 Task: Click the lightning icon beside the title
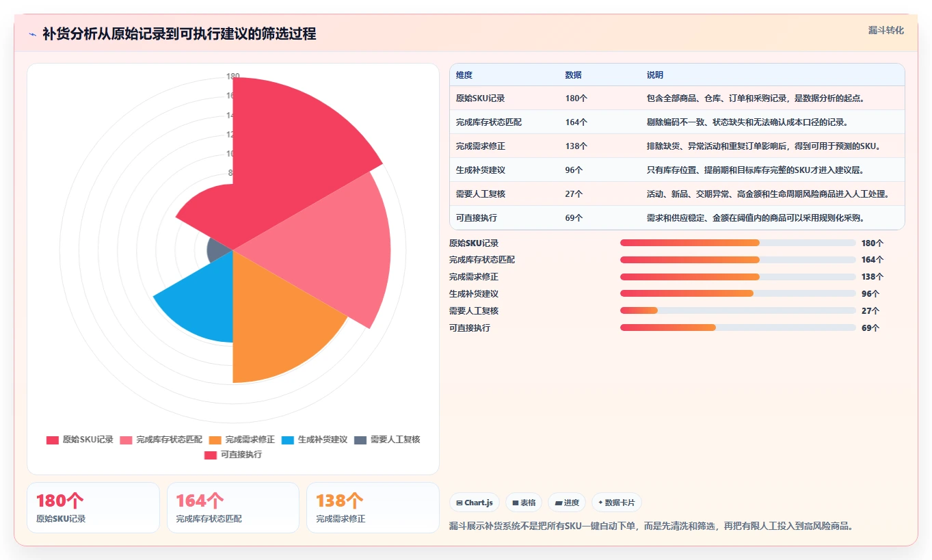click(32, 34)
